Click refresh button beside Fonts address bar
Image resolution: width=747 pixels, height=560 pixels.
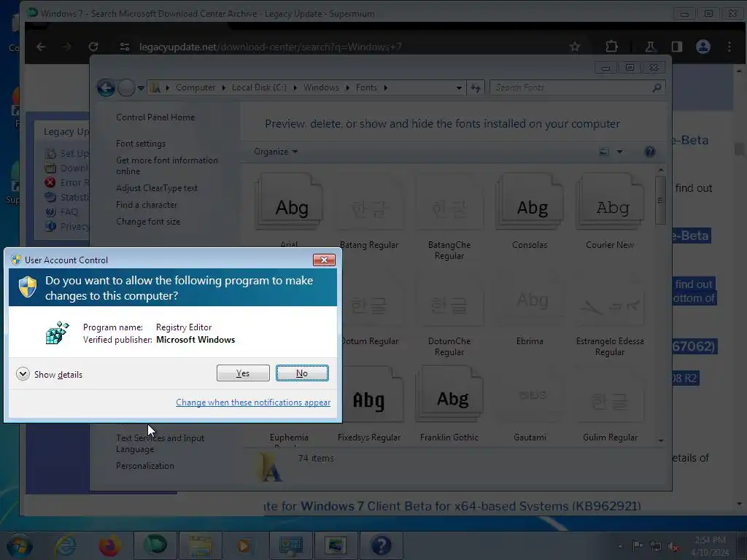[x=476, y=87]
